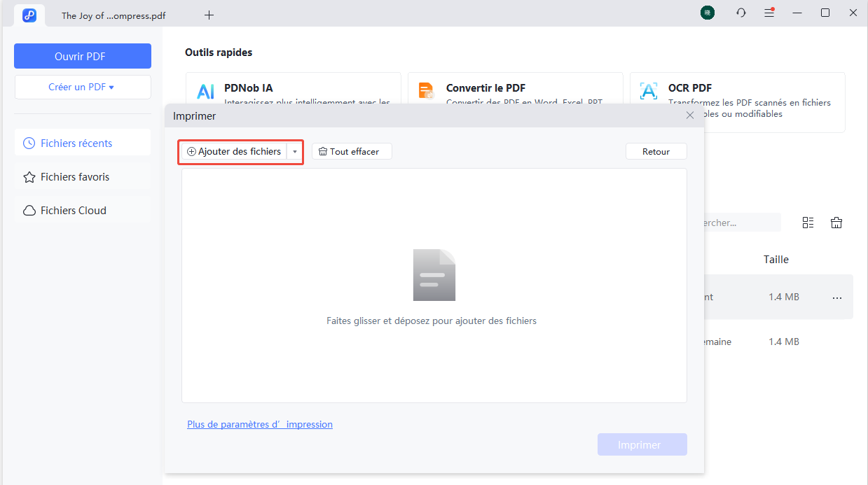Launch the OCR PDF tool icon
Screen dimensions: 868x485
click(648, 91)
